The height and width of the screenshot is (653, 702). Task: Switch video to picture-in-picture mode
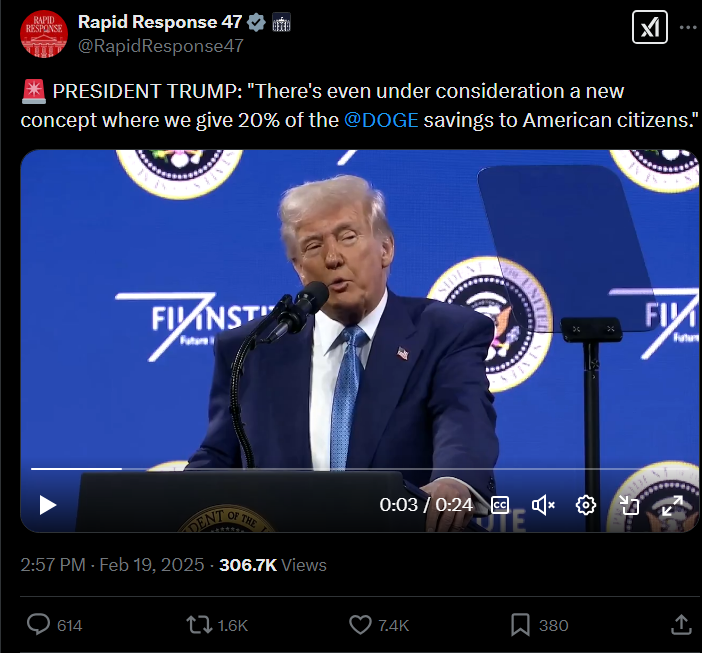pyautogui.click(x=629, y=505)
